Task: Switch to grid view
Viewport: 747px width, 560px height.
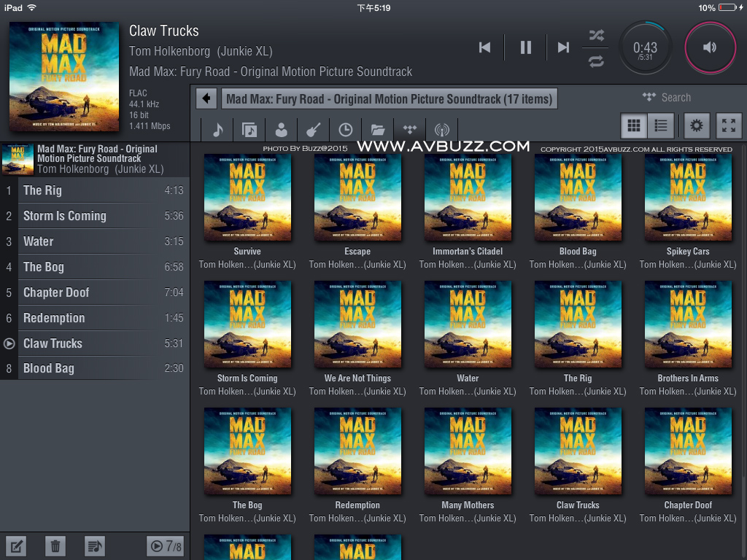Action: point(634,125)
